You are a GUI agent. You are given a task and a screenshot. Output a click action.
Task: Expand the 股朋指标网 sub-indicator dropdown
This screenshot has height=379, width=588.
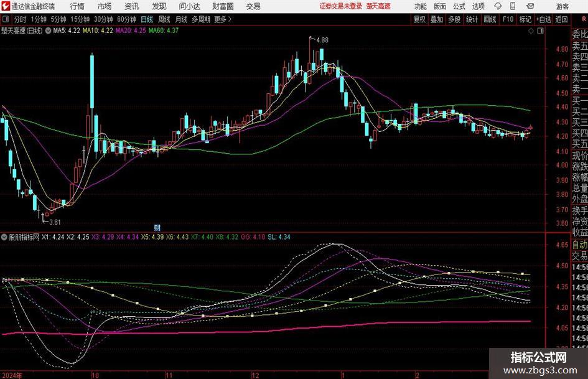click(4, 237)
